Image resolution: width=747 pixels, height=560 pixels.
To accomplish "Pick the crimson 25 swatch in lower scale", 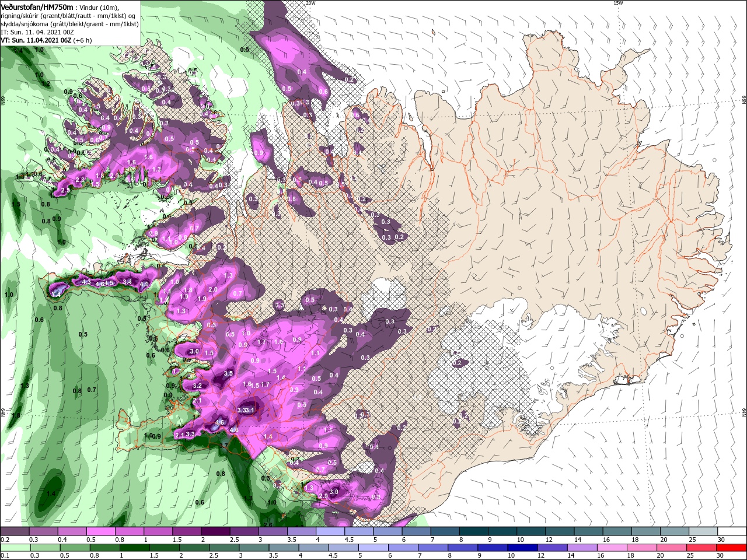I will [x=701, y=548].
